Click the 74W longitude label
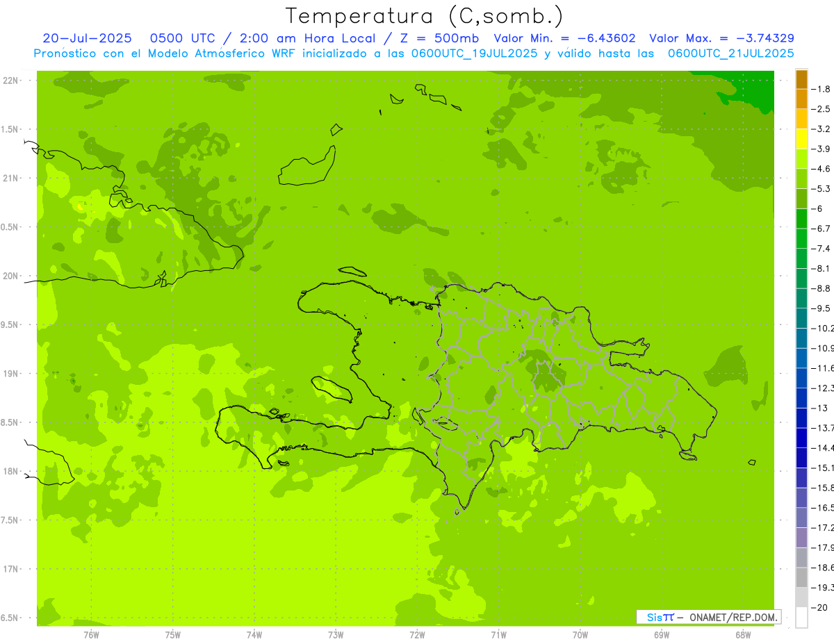The width and height of the screenshot is (834, 644). (x=254, y=635)
